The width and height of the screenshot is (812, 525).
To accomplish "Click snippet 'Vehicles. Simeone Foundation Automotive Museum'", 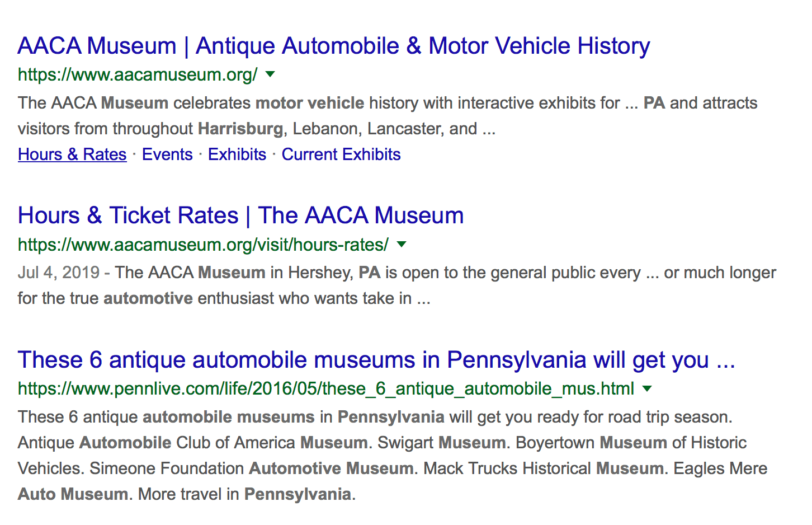I will click(x=216, y=468).
